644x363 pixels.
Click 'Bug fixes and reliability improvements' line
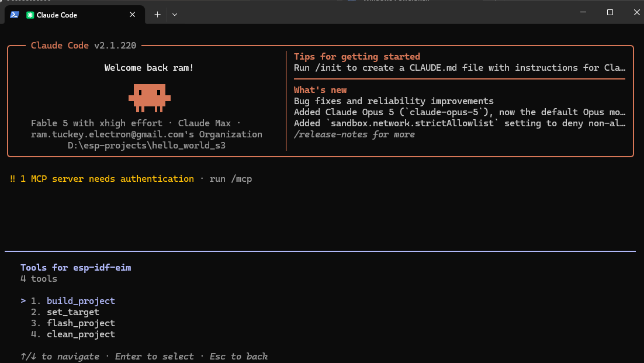[394, 101]
